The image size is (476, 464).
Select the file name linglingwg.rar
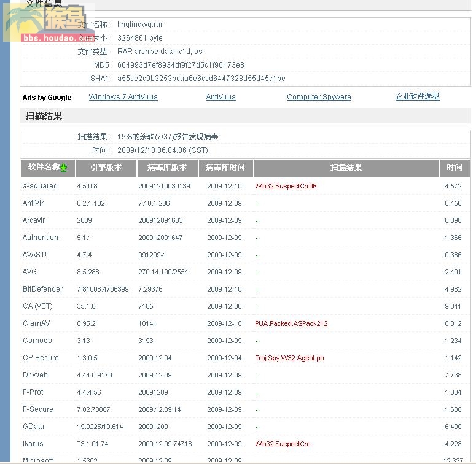tap(140, 25)
